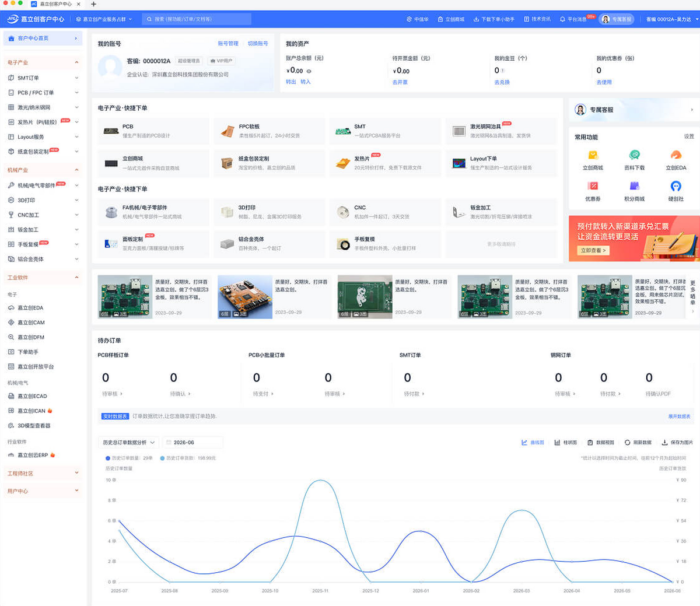Screen dimensions: 700x606
Task: Click the 专属客服 avatar in top bar
Action: point(605,19)
